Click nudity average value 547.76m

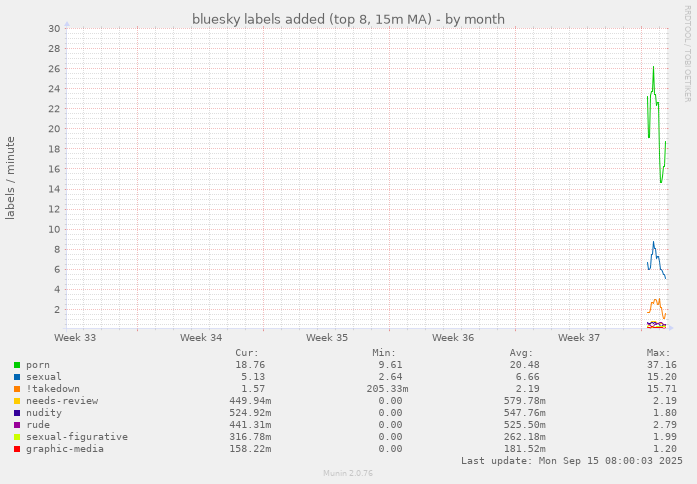point(525,413)
